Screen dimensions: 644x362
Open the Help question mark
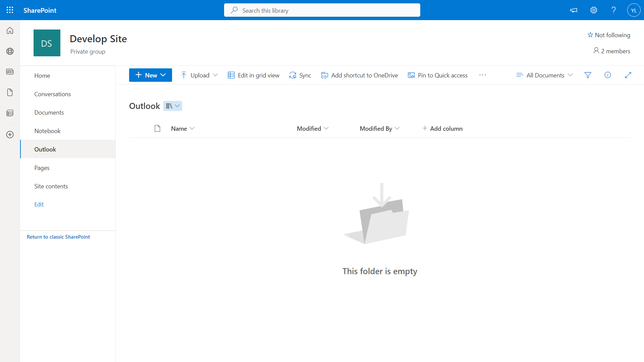[x=614, y=10]
